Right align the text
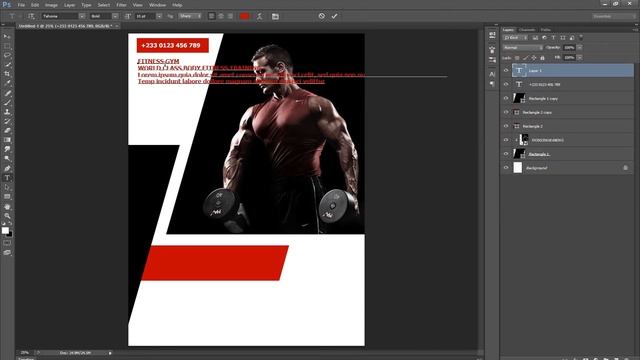 (x=230, y=16)
